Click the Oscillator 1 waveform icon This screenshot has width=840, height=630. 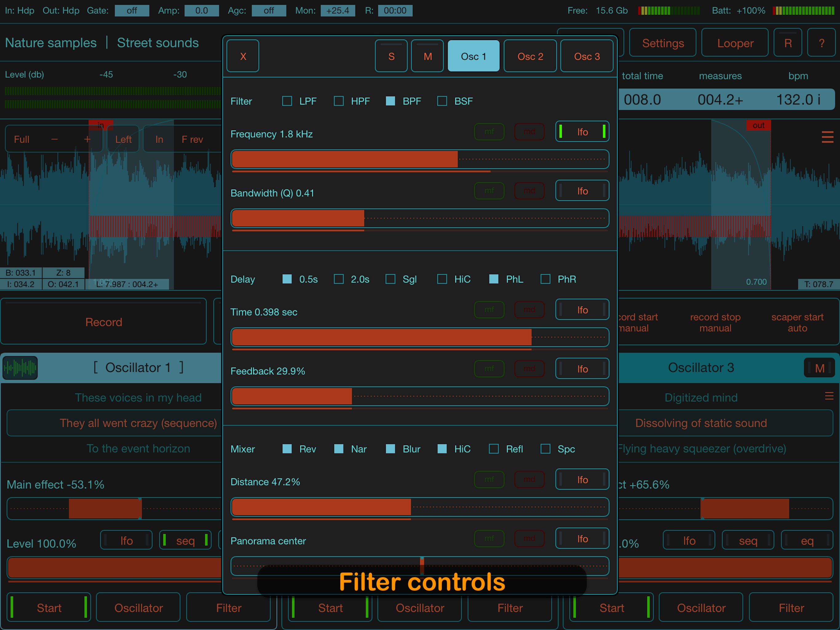coord(20,367)
